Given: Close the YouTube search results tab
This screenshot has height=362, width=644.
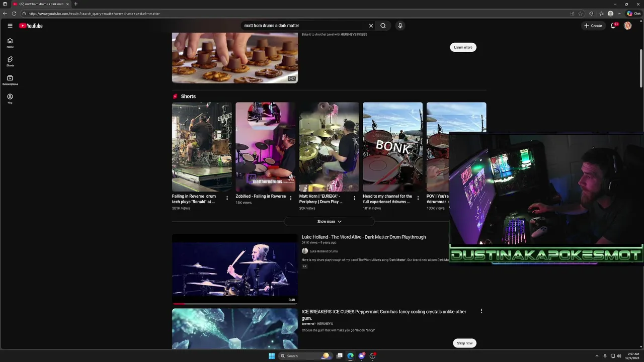Looking at the screenshot, I should tap(67, 4).
